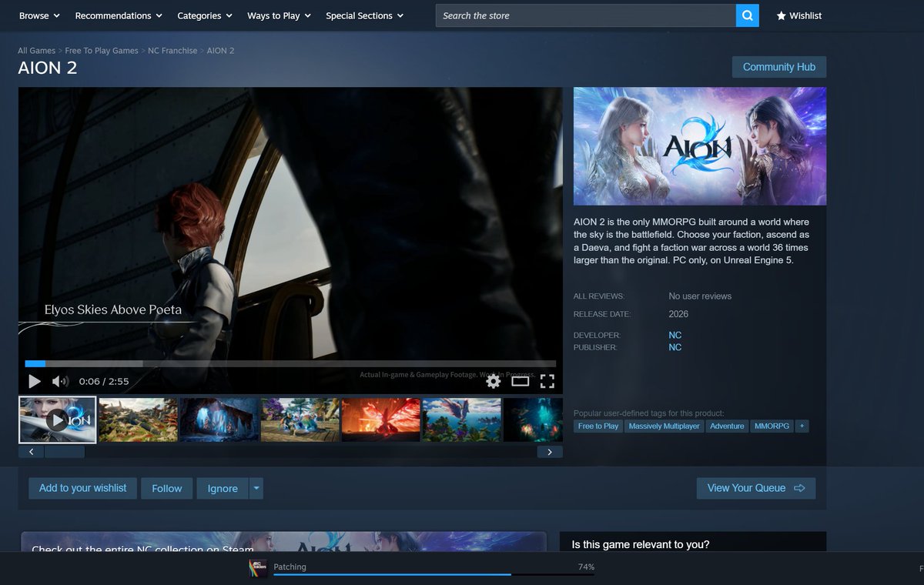Select the MMORPG tag
924x585 pixels.
pyautogui.click(x=772, y=426)
